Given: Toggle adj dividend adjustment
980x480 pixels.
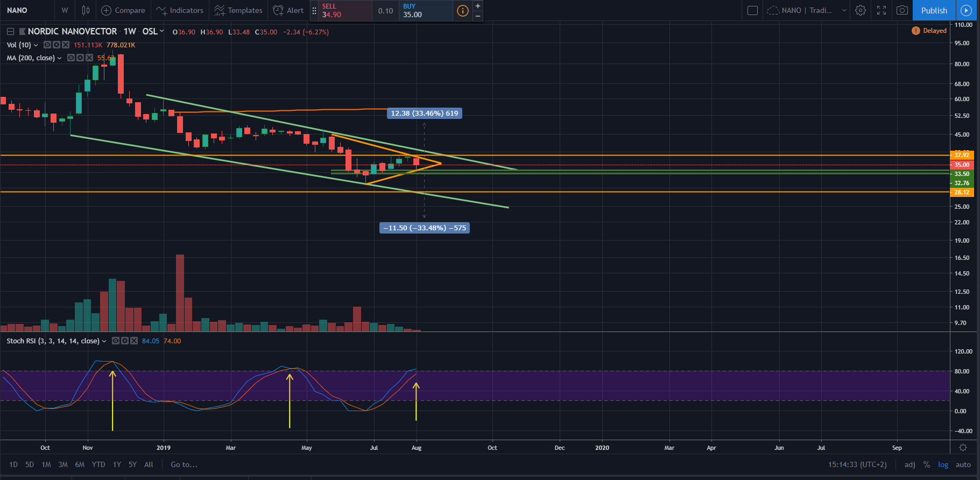Looking at the screenshot, I should pyautogui.click(x=910, y=464).
